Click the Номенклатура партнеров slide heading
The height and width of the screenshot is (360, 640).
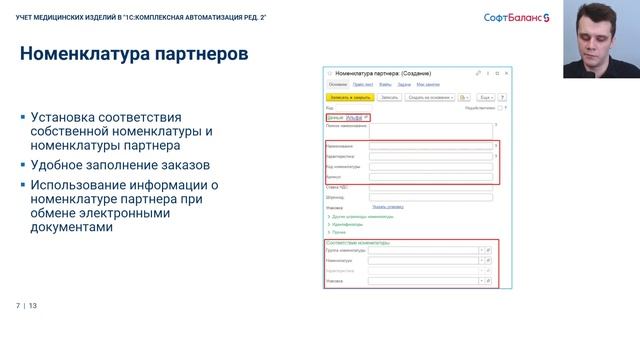point(134,53)
